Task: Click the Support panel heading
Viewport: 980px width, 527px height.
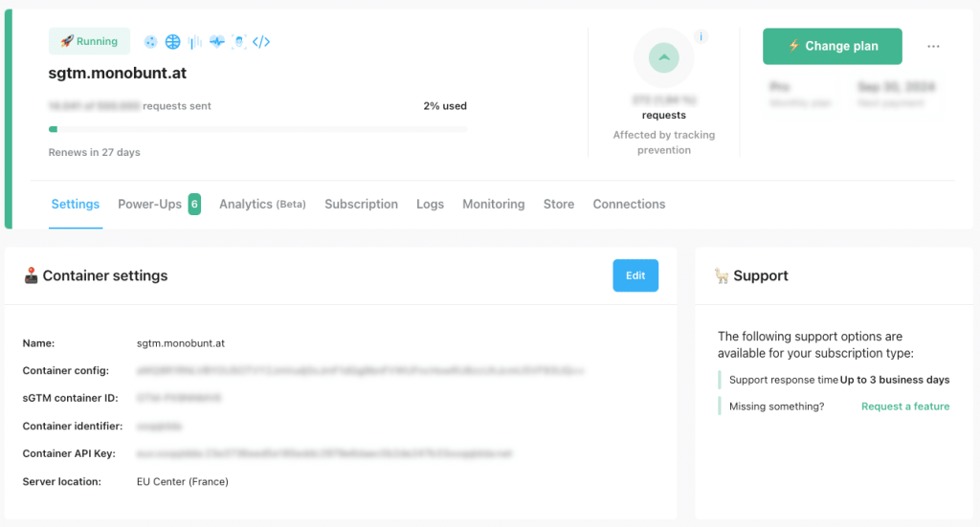Action: click(x=761, y=275)
